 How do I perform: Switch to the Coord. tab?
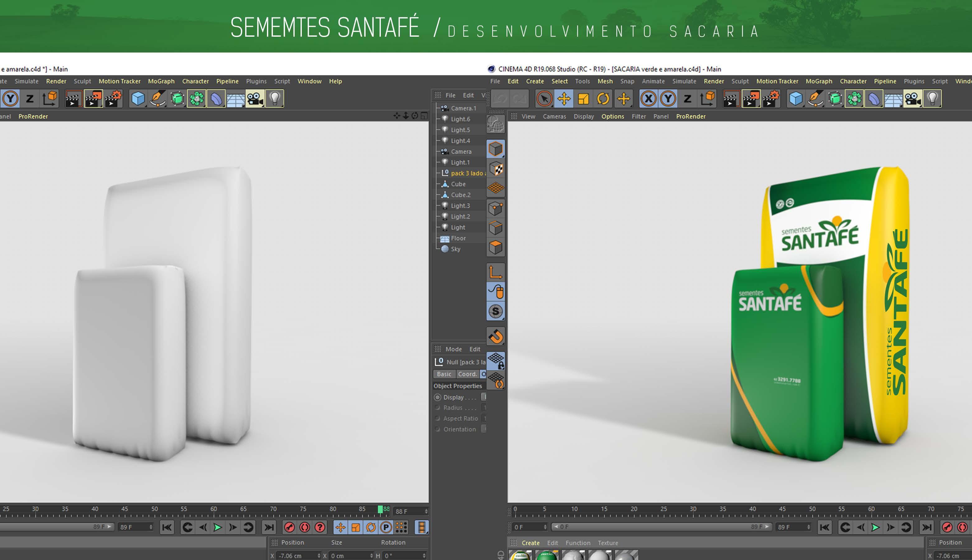tap(467, 374)
